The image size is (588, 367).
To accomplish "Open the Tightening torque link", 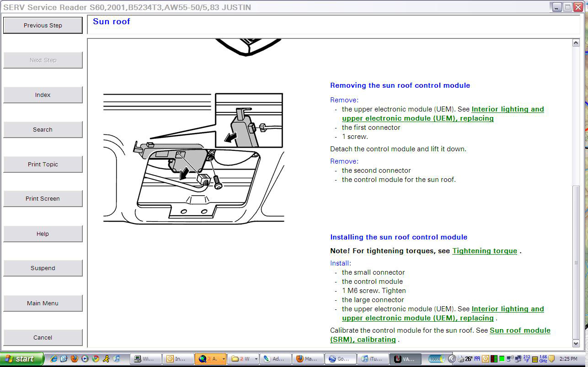I will point(485,251).
